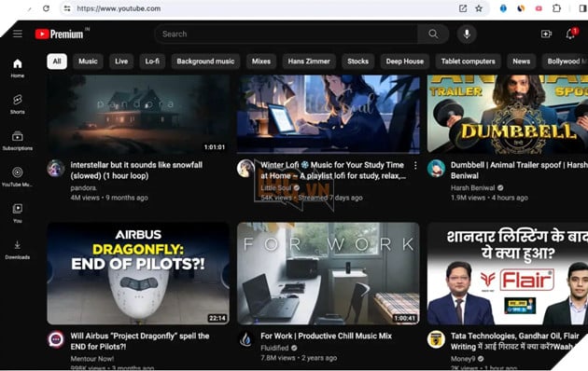The image size is (588, 371).
Task: Open title 'Will Airbus Project Dragonfly' video
Action: click(x=140, y=341)
